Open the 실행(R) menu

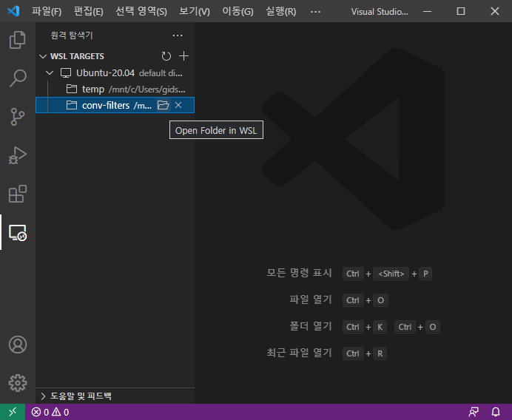point(281,11)
